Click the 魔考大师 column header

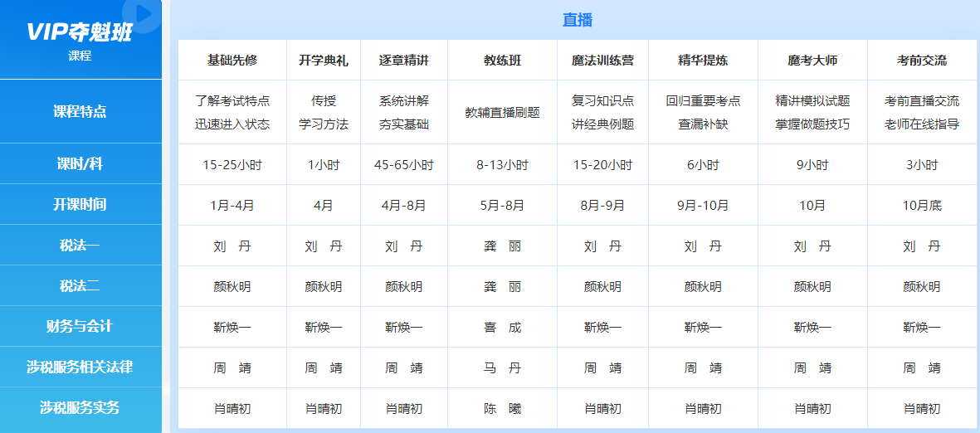[x=812, y=61]
